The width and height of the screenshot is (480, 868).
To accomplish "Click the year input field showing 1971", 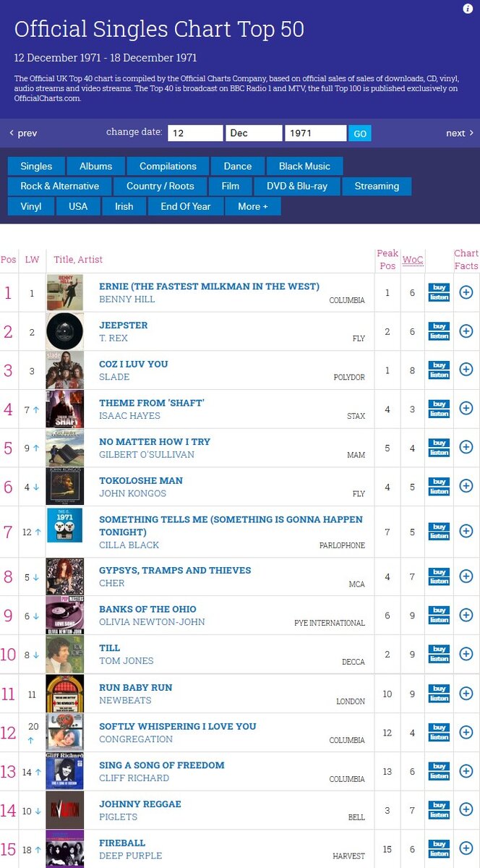I will (315, 133).
